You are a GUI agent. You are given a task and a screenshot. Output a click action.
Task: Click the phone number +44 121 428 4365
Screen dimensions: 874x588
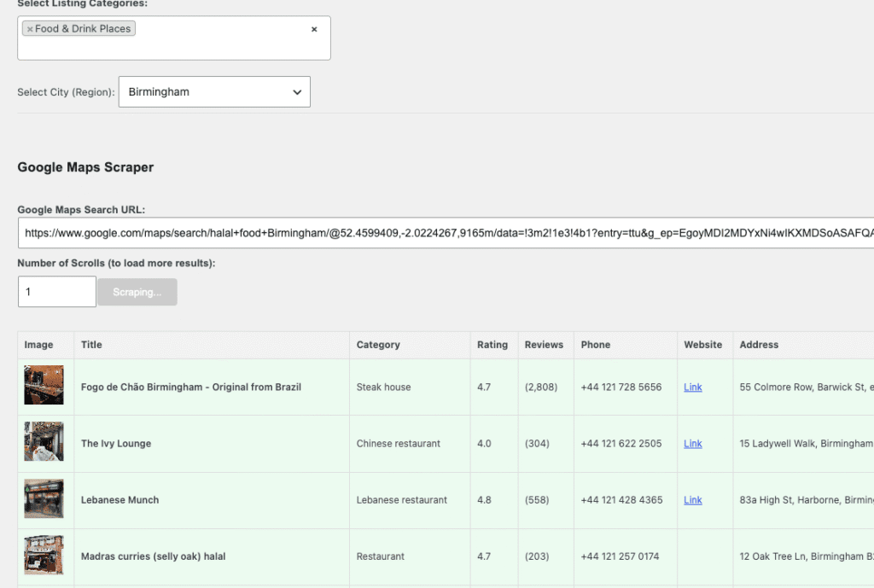point(621,500)
